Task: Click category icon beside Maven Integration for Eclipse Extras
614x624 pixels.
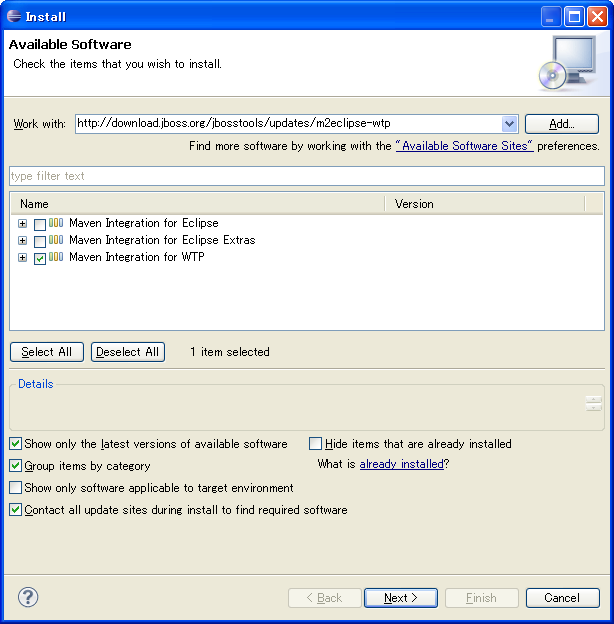Action: 56,240
